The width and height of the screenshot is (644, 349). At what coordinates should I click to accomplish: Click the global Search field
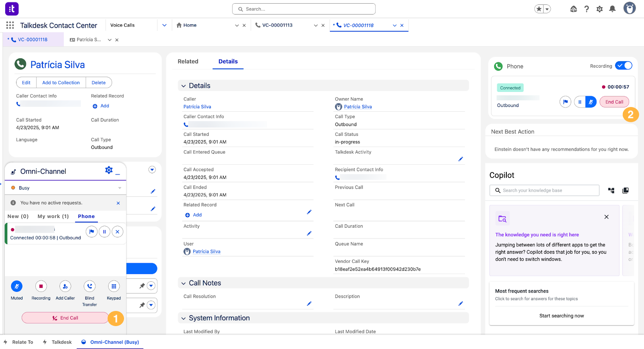(304, 9)
